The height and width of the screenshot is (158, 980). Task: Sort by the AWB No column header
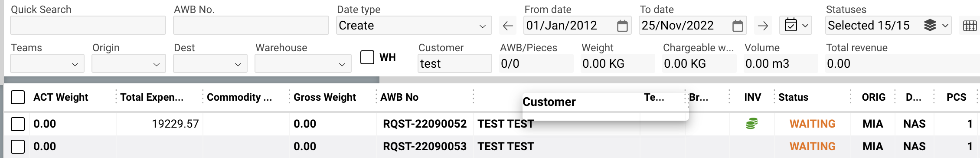click(x=399, y=97)
